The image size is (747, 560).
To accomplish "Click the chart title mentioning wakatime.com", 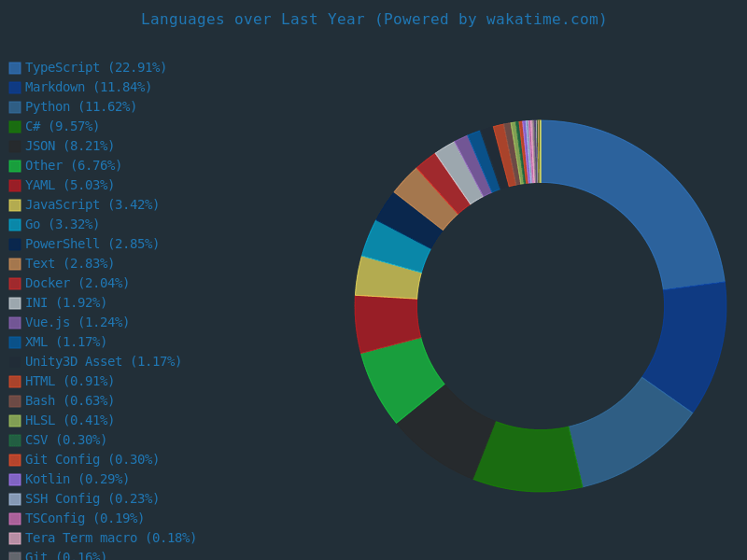I will tap(373, 19).
